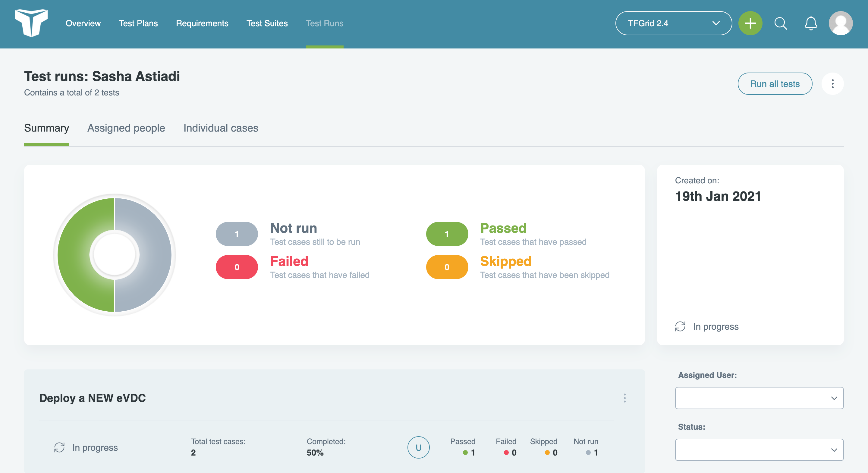Click the green plus add button
The width and height of the screenshot is (868, 473).
(750, 23)
